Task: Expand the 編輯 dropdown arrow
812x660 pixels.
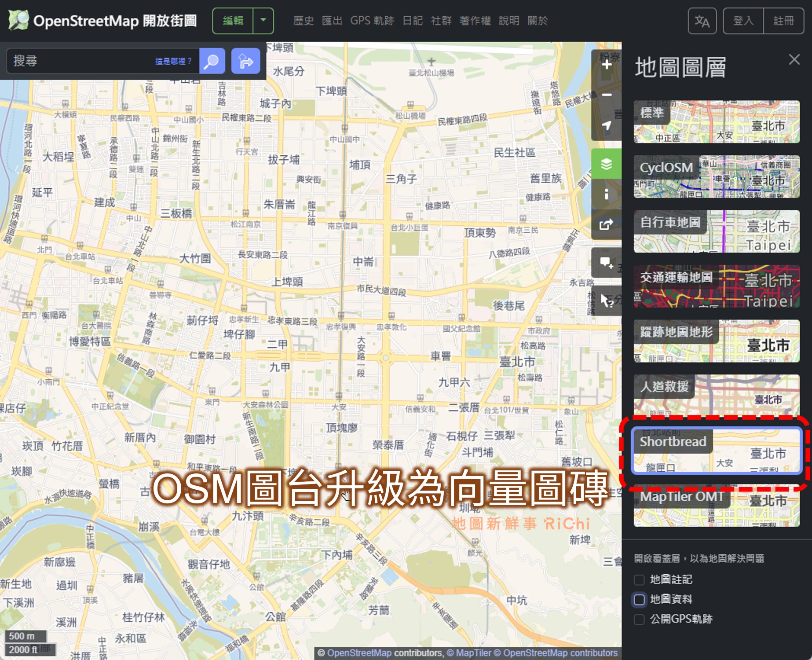Action: pos(263,21)
